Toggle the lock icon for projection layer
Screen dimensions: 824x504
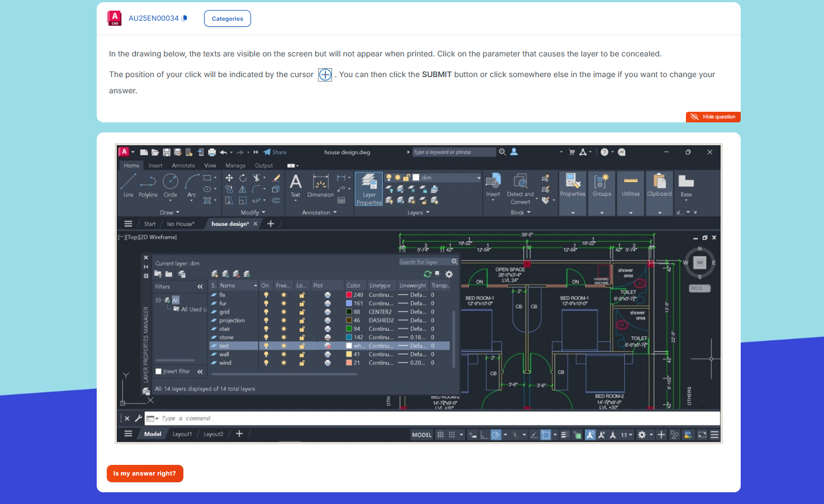coord(302,320)
